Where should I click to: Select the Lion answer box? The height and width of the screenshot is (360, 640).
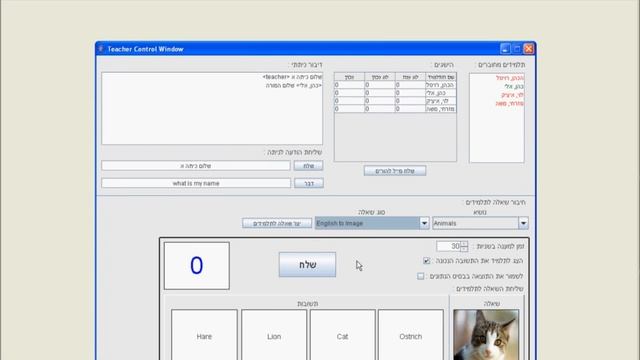click(274, 336)
